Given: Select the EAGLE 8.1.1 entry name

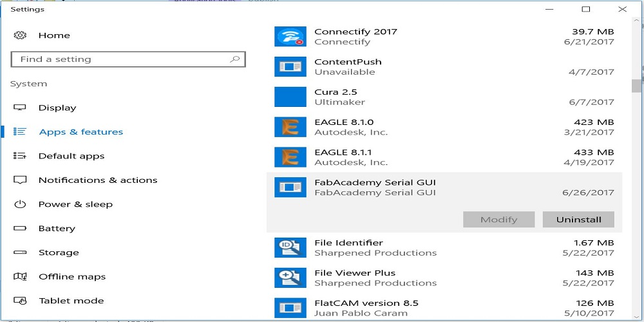Looking at the screenshot, I should tap(343, 153).
